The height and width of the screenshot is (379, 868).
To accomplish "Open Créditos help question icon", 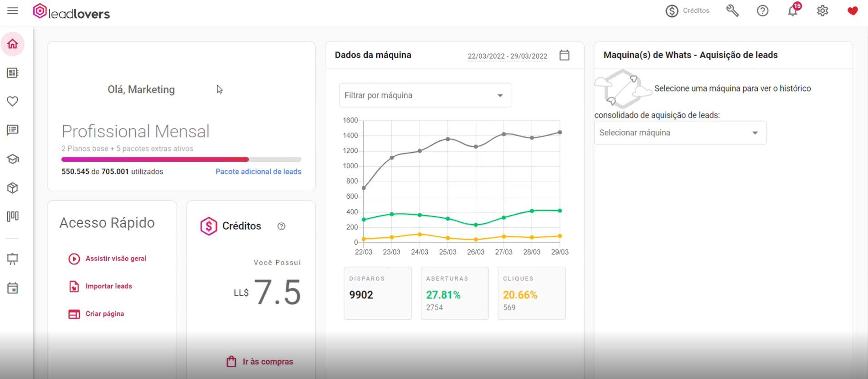I will tap(282, 226).
